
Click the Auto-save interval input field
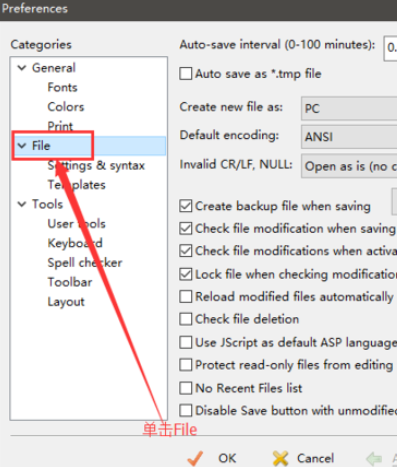[x=390, y=48]
